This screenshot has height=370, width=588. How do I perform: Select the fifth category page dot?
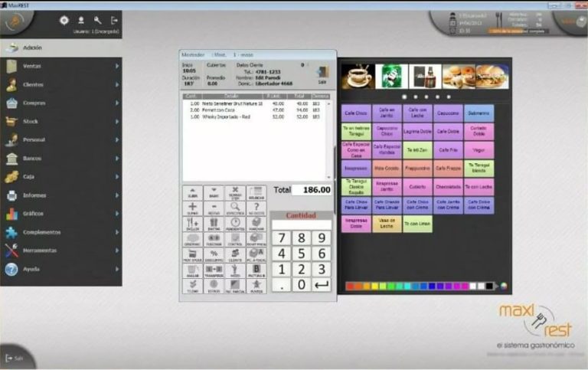(437, 97)
